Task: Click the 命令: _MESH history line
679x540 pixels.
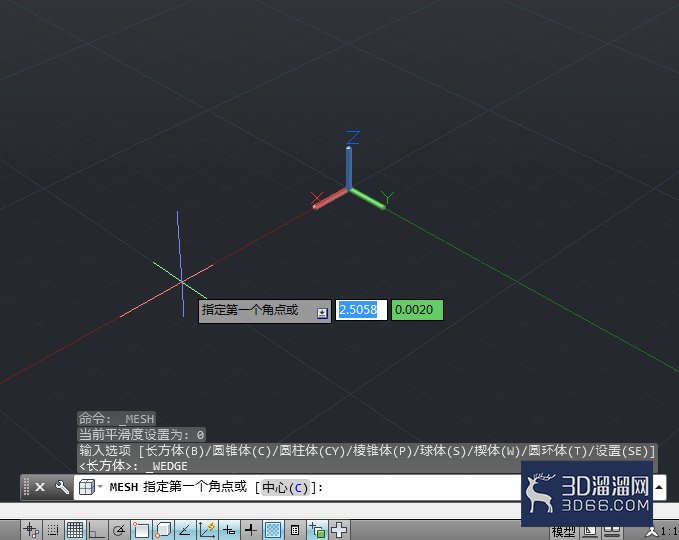Action: tap(116, 419)
